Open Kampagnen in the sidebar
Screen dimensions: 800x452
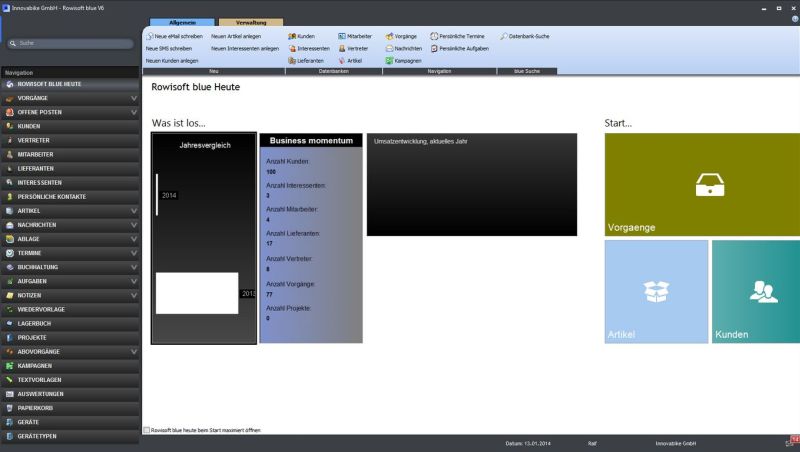(70, 366)
